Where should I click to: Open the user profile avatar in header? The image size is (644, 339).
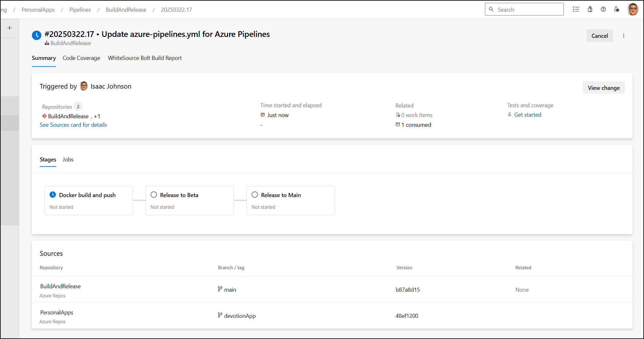click(x=633, y=9)
